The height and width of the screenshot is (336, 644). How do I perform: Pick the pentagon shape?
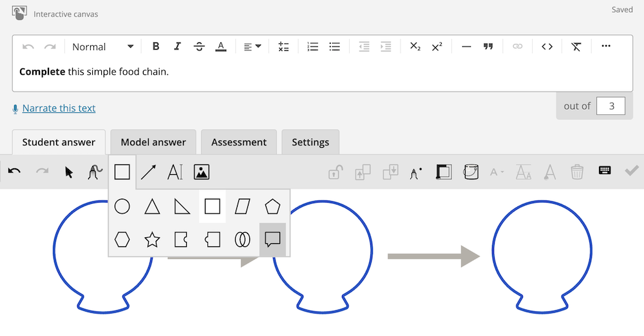pyautogui.click(x=272, y=206)
